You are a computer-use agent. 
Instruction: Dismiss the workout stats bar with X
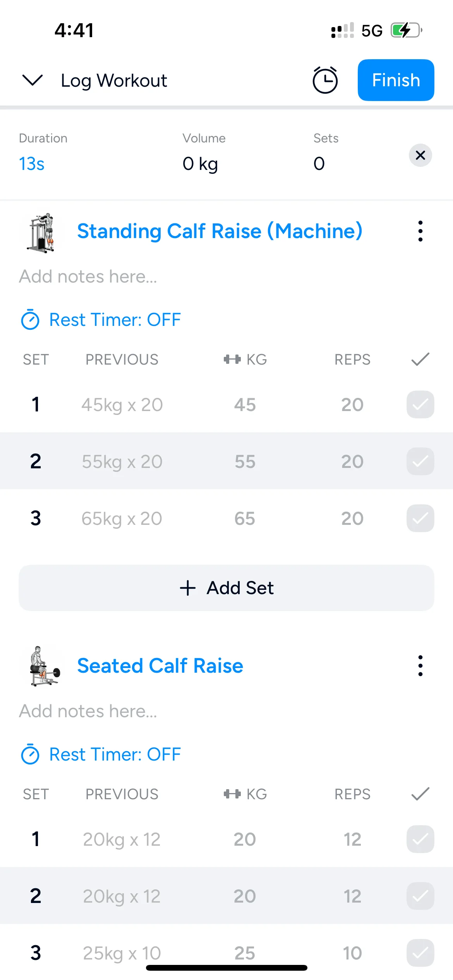(x=420, y=156)
